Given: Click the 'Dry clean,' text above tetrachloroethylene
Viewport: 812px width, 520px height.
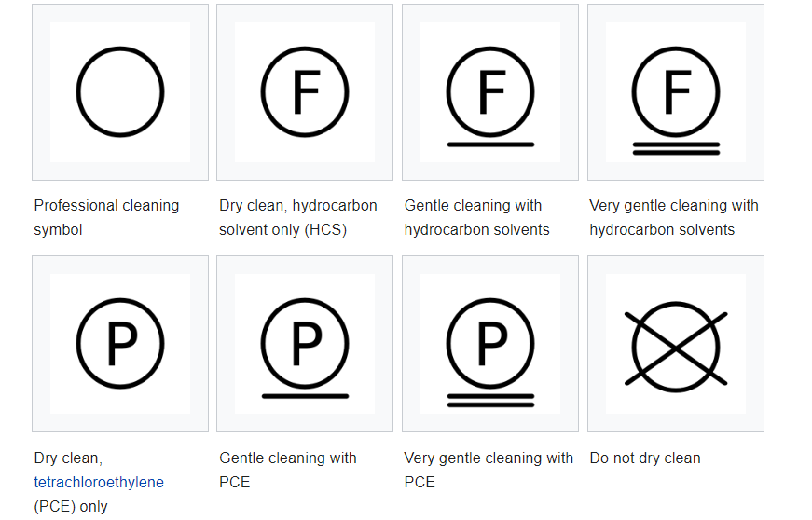Looking at the screenshot, I should pos(68,458).
